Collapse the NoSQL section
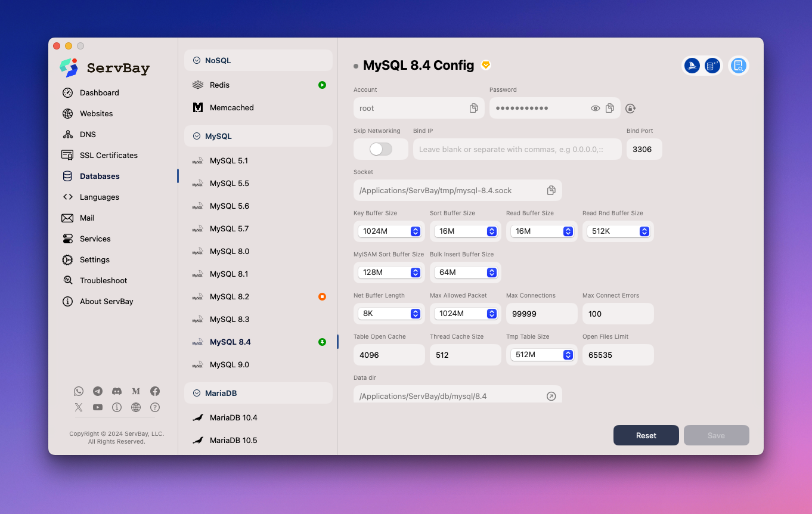Viewport: 812px width, 514px height. [258, 60]
